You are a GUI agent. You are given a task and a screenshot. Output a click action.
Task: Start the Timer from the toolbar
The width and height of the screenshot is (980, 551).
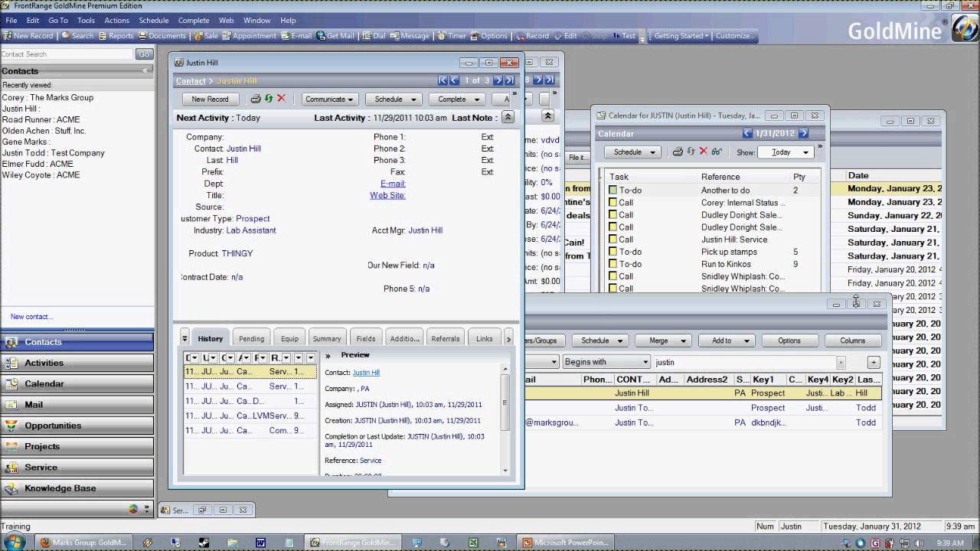click(452, 36)
